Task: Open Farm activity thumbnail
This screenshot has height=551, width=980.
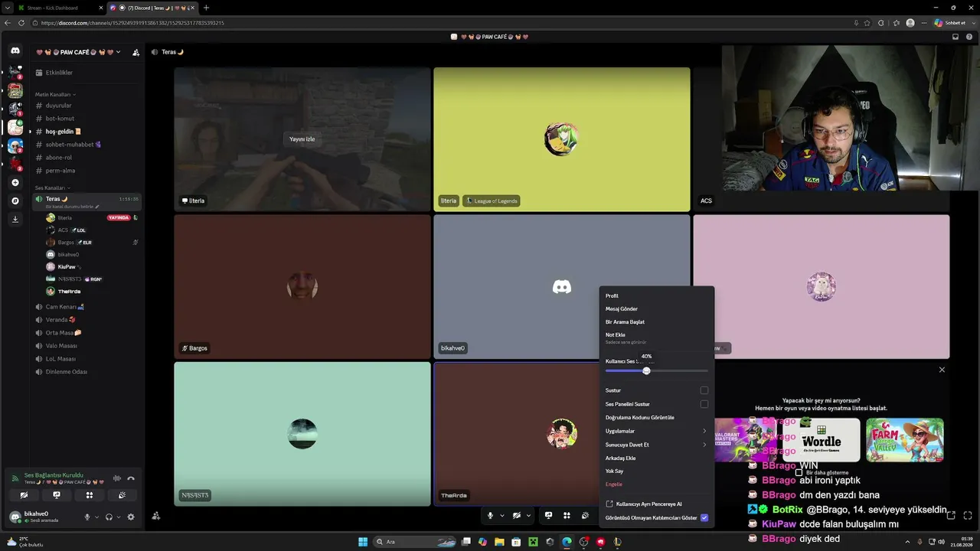Action: tap(905, 440)
